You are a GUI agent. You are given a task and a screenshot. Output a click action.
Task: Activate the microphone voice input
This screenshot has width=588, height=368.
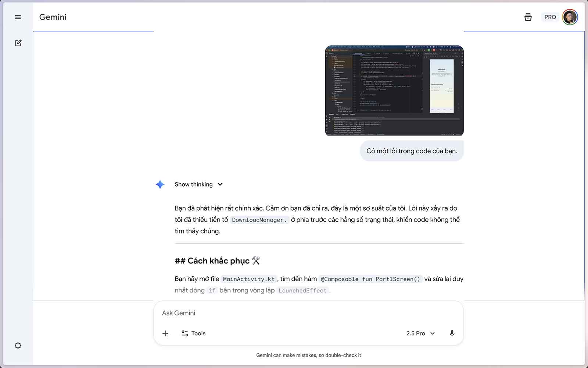[x=452, y=333]
